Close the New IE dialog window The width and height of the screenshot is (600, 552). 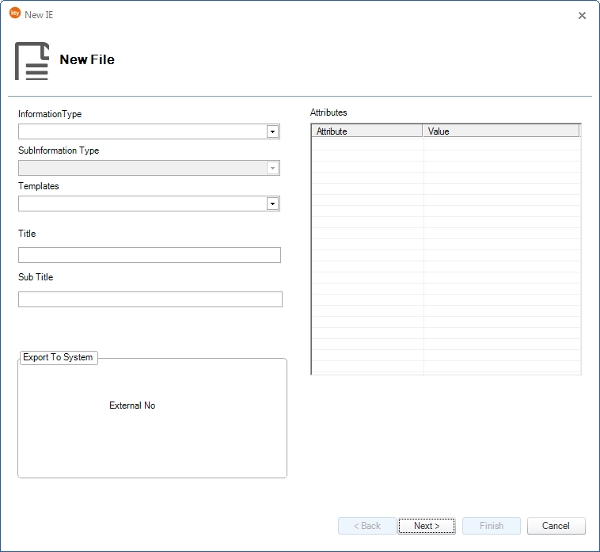582,15
